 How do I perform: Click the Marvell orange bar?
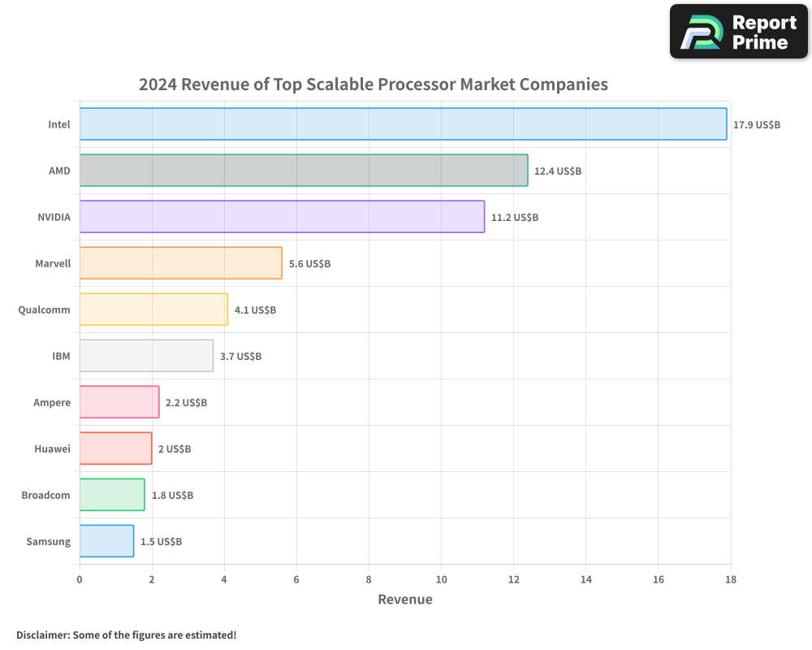coord(179,263)
